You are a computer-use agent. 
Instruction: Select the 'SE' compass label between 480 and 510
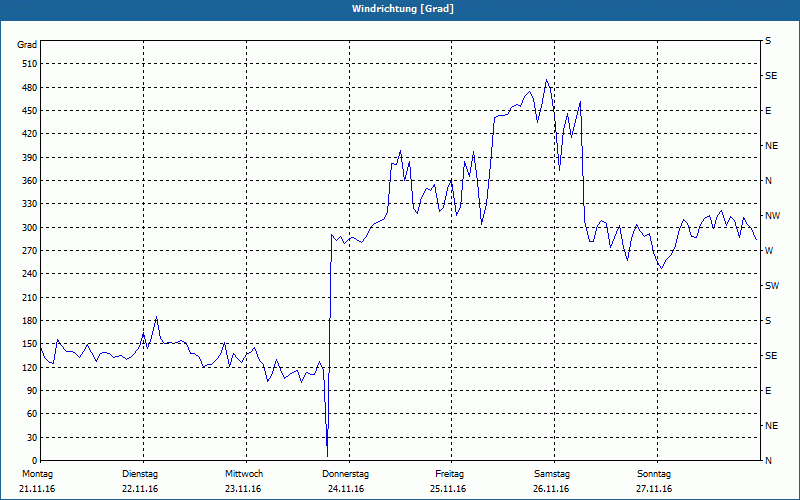point(771,76)
